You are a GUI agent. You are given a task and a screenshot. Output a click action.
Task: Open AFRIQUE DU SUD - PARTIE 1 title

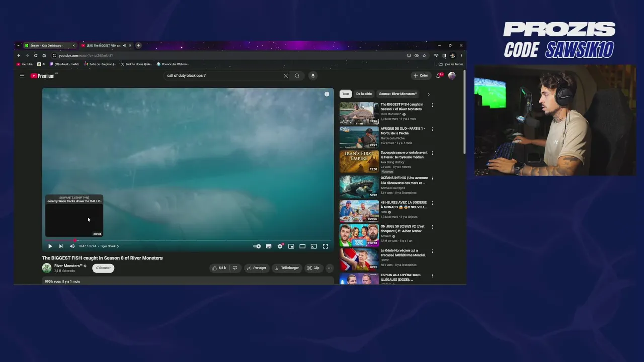click(x=403, y=131)
